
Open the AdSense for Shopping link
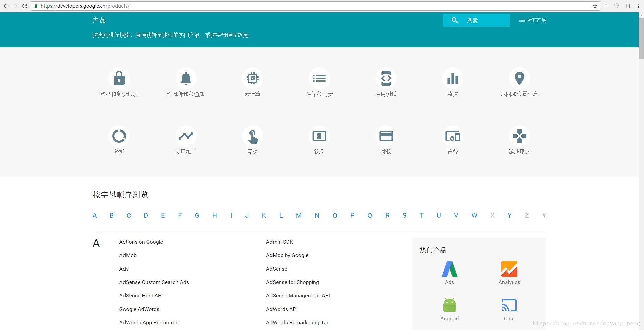(x=293, y=282)
